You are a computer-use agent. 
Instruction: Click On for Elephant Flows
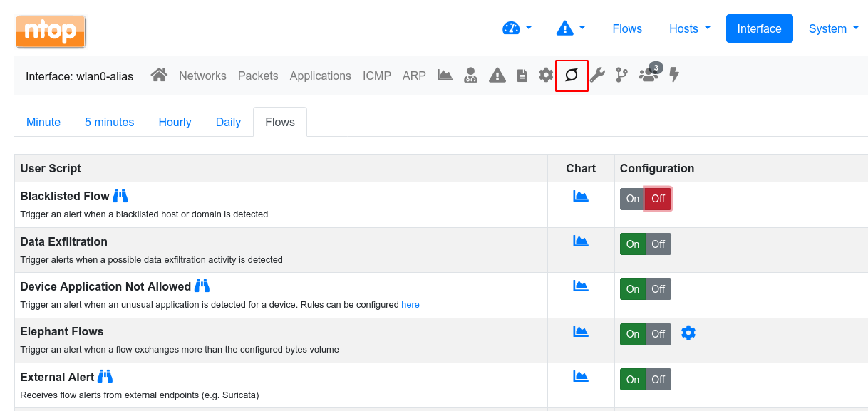[x=633, y=334]
